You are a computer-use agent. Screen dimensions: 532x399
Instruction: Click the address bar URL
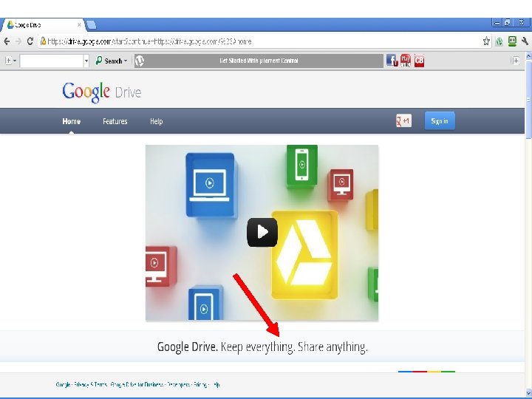tap(149, 41)
